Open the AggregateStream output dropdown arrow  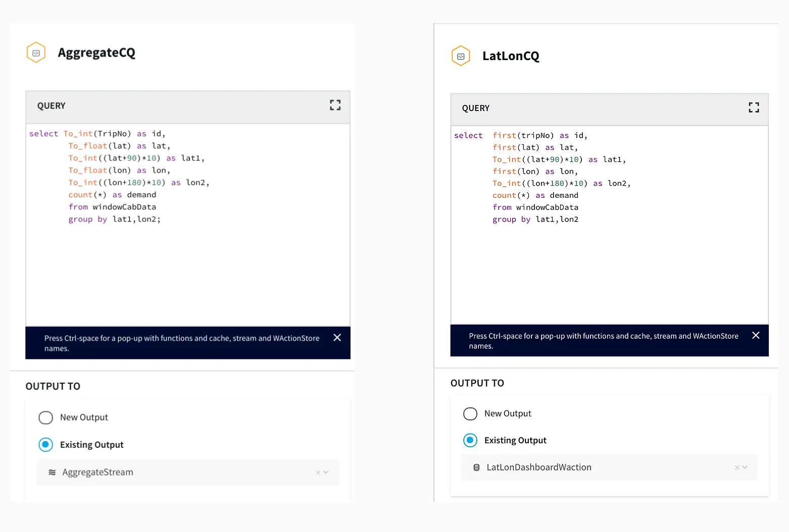[x=326, y=472]
